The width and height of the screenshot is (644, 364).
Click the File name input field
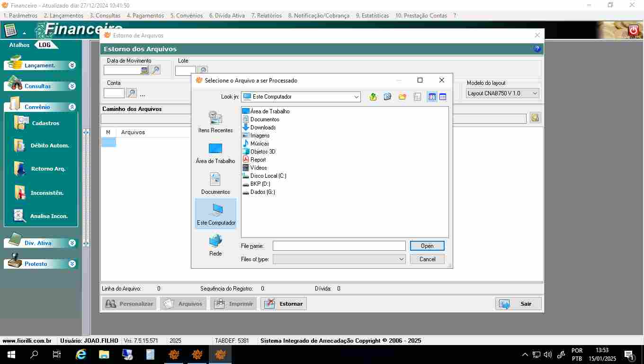coord(339,246)
